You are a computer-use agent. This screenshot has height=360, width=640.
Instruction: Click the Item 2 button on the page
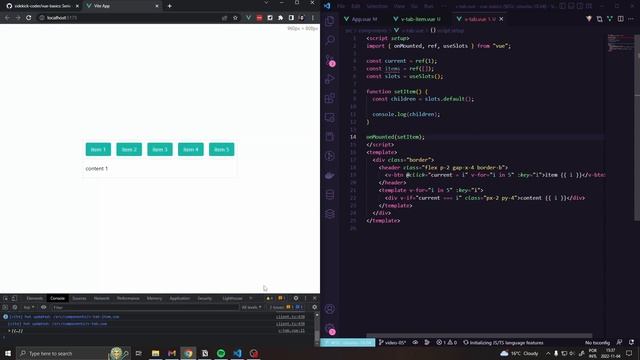[129, 149]
